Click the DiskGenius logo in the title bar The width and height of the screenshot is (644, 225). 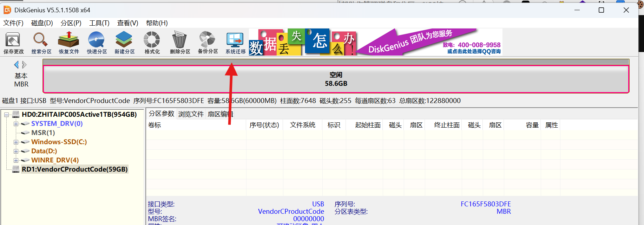pyautogui.click(x=7, y=10)
